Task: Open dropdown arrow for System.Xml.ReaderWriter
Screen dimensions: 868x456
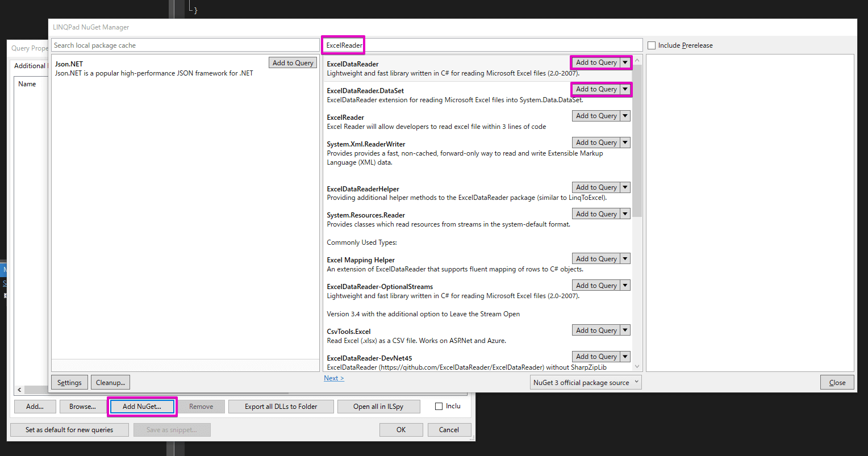Action: [625, 143]
